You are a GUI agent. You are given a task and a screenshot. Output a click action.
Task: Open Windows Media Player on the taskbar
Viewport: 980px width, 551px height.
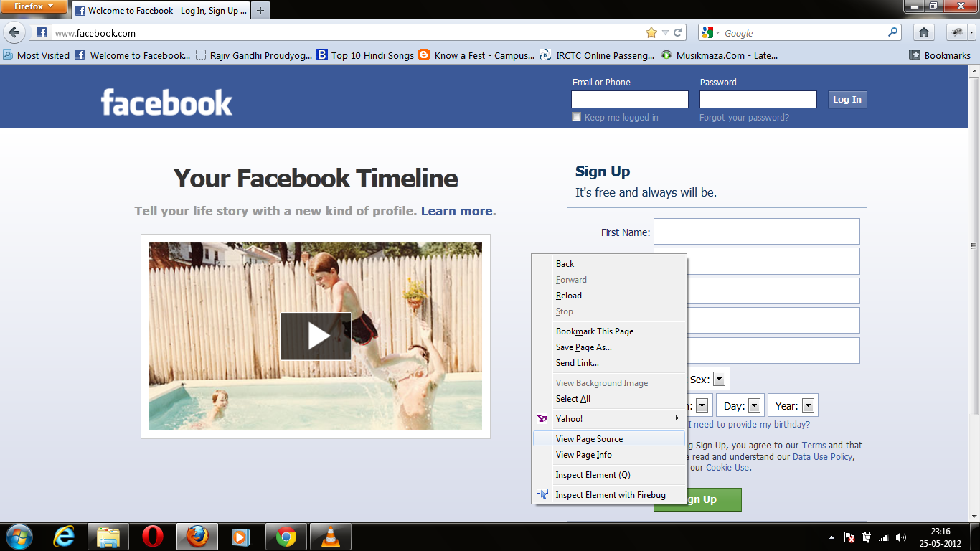(x=241, y=537)
